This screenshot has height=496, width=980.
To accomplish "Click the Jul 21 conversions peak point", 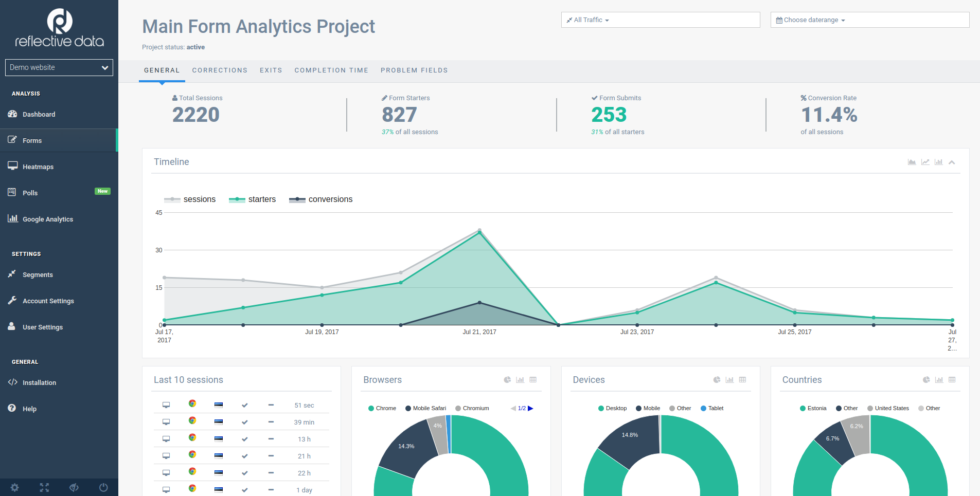I will click(479, 303).
